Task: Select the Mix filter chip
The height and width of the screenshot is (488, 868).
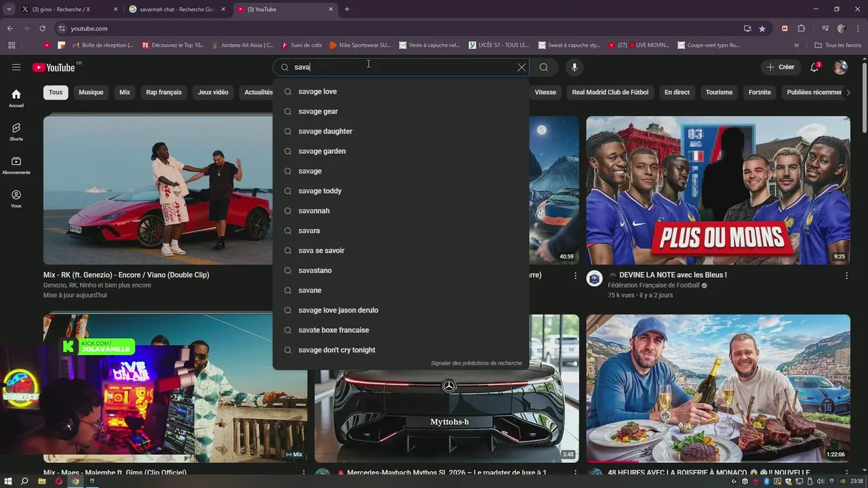Action: [125, 92]
